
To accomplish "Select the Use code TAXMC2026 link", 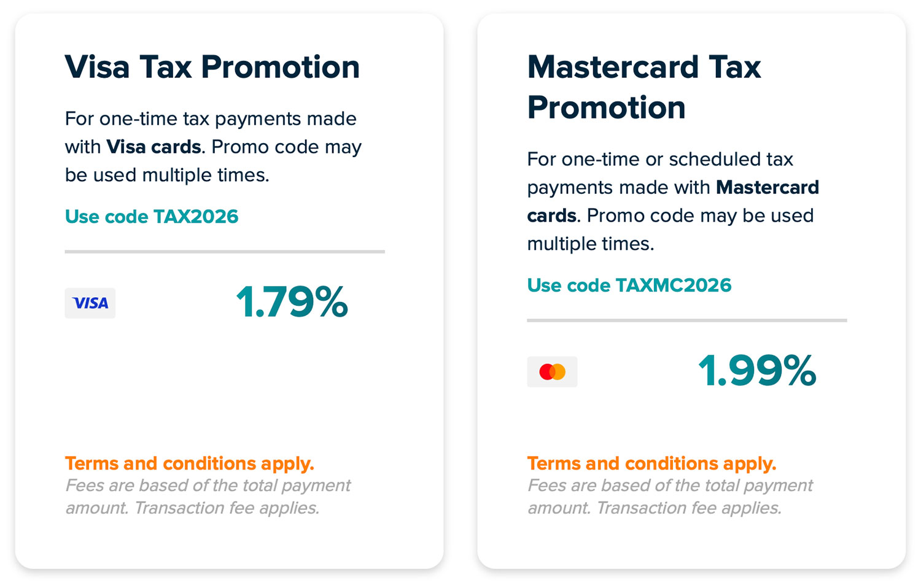I will click(x=629, y=285).
